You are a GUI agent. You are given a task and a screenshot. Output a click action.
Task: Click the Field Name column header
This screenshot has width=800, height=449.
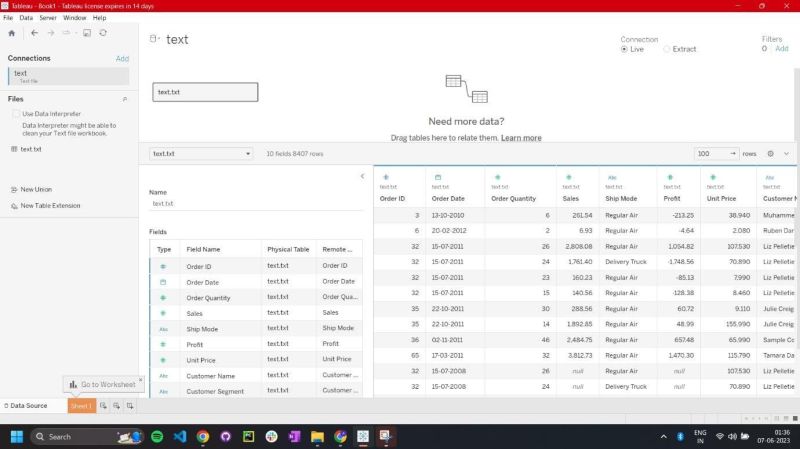pyautogui.click(x=203, y=250)
